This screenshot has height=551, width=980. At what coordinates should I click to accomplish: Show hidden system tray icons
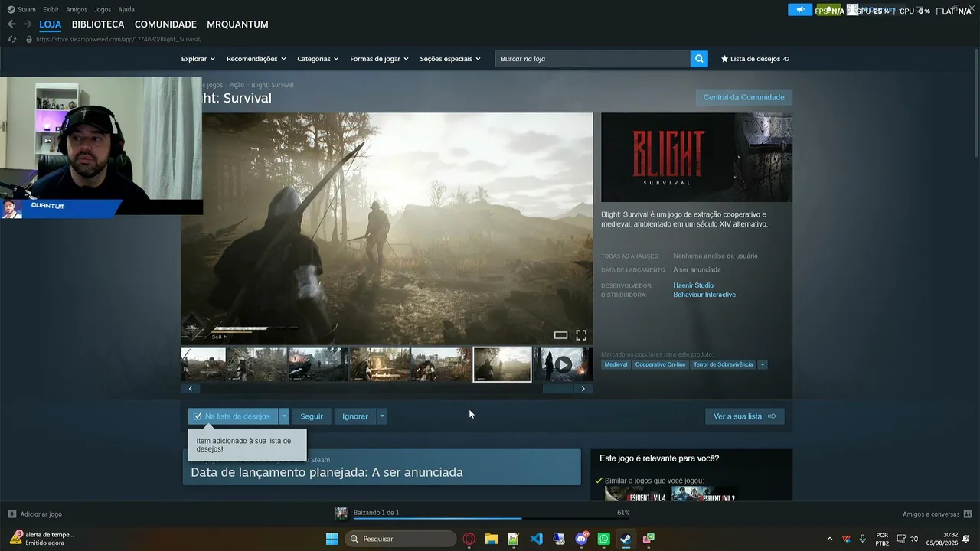829,539
